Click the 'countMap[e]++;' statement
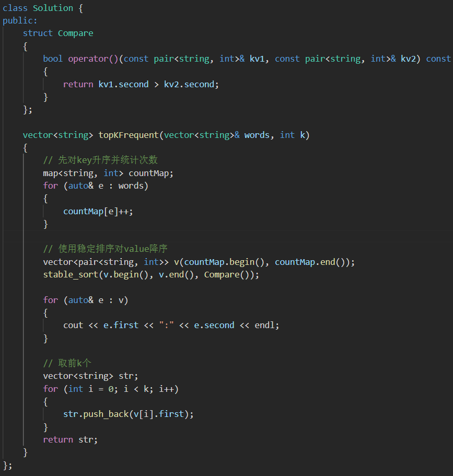This screenshot has width=453, height=476. point(98,211)
